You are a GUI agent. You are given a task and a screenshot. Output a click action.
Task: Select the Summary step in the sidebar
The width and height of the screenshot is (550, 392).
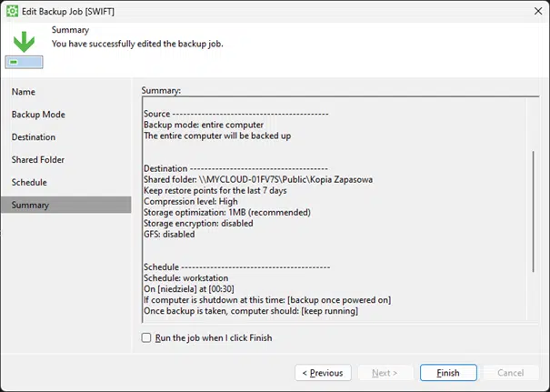point(31,205)
